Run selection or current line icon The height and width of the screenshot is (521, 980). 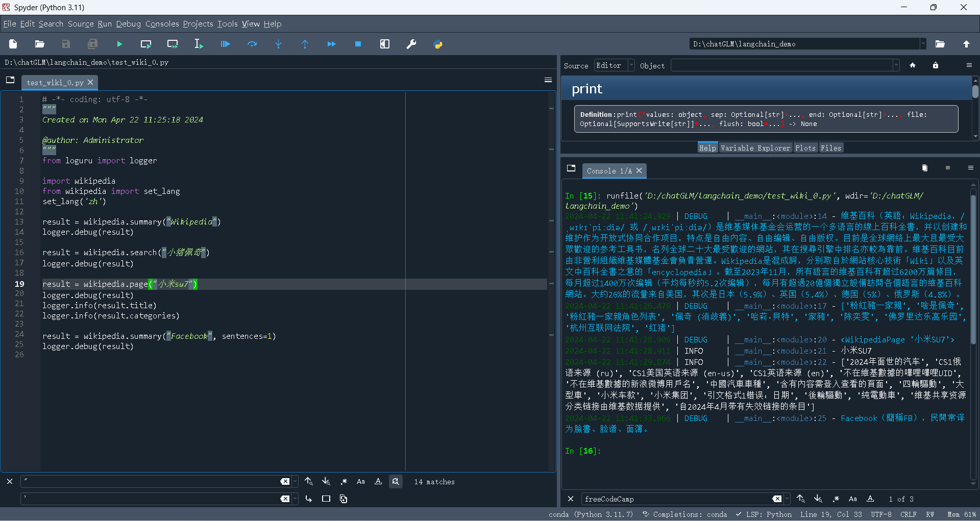click(199, 44)
